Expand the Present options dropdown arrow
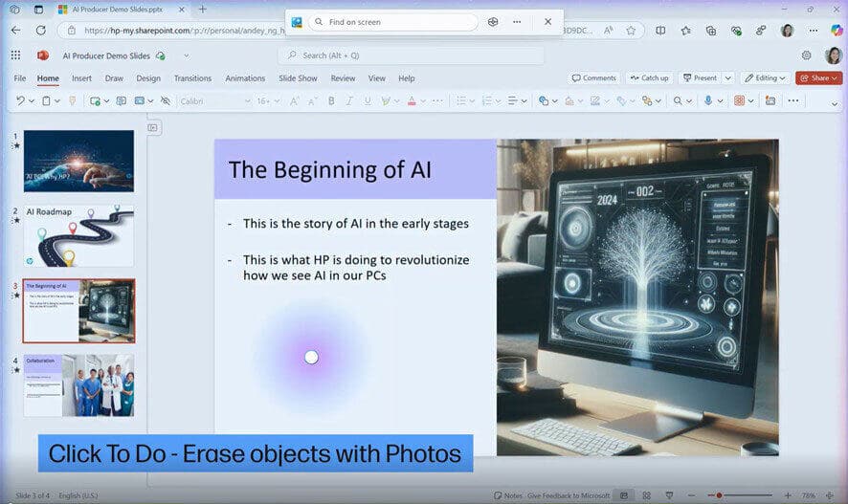 [728, 77]
